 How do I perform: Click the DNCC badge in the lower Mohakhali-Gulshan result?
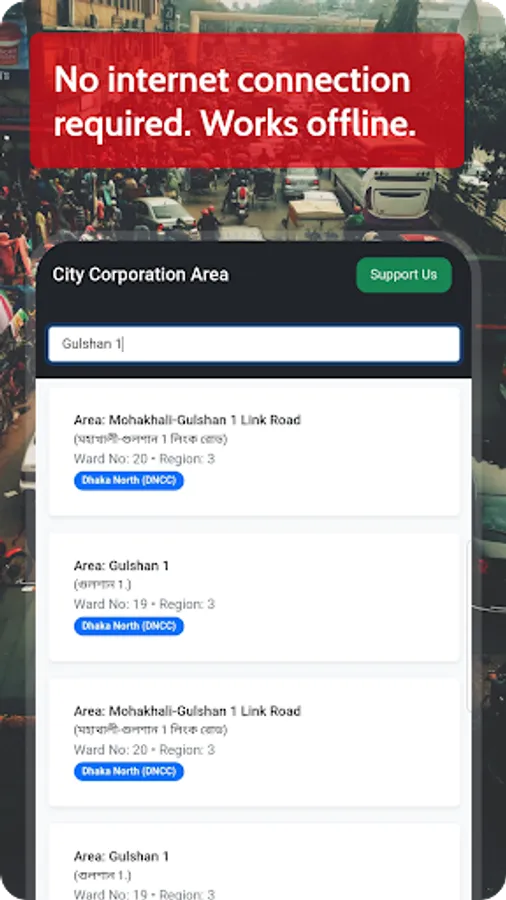pos(129,771)
